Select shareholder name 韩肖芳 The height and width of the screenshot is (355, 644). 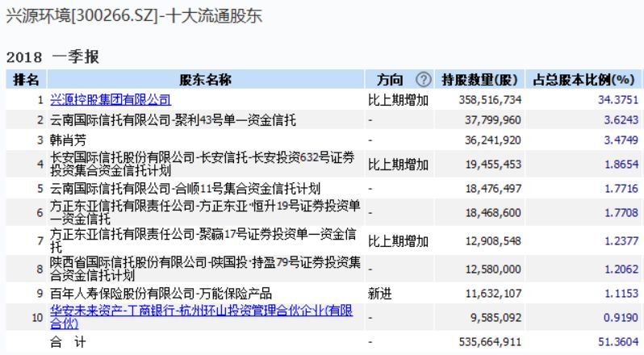click(68, 140)
